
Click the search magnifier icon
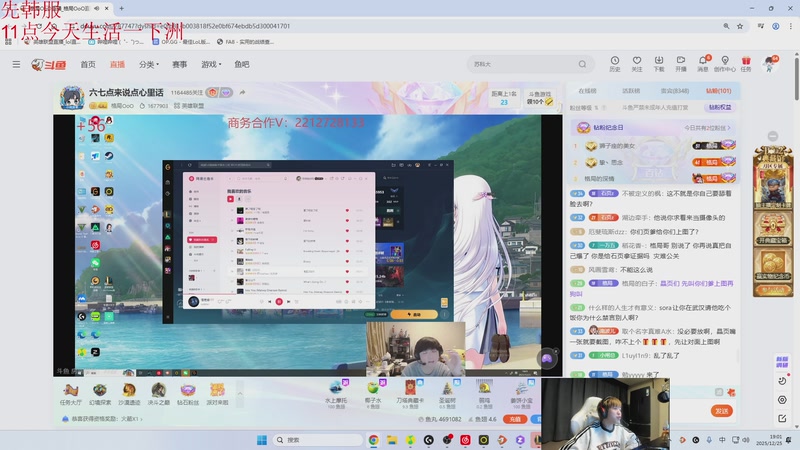(582, 64)
